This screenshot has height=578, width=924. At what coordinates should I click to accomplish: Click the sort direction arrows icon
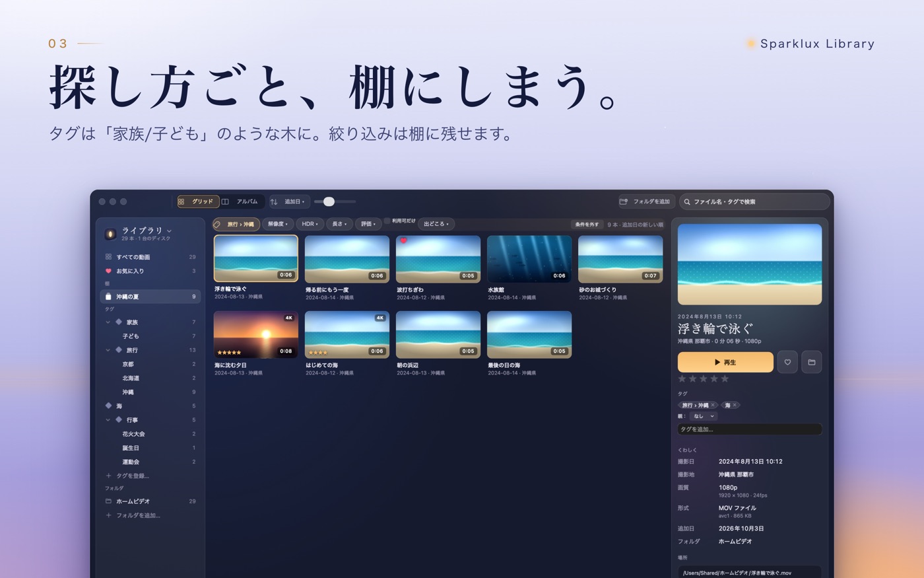[274, 201]
